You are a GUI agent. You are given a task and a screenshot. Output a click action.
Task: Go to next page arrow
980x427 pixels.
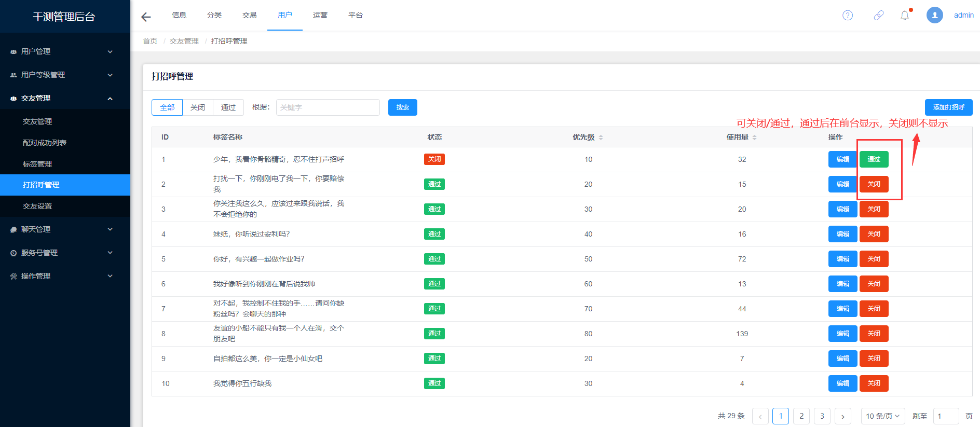pyautogui.click(x=843, y=416)
